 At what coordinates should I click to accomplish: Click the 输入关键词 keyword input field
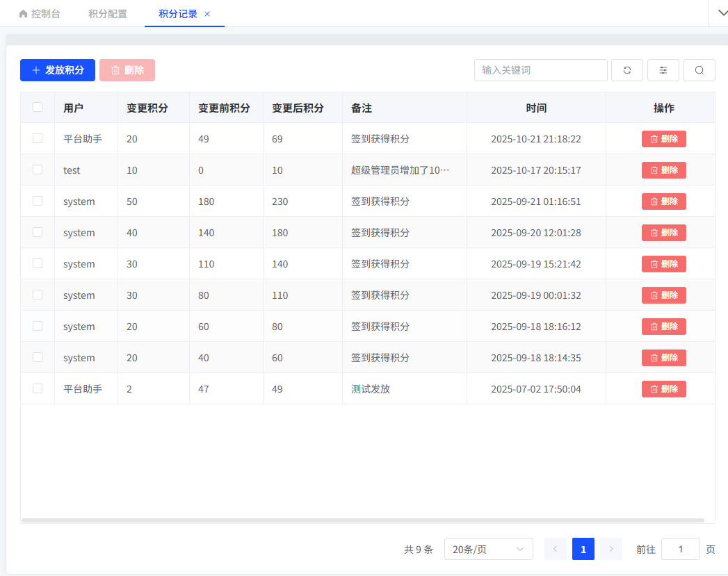pyautogui.click(x=540, y=70)
